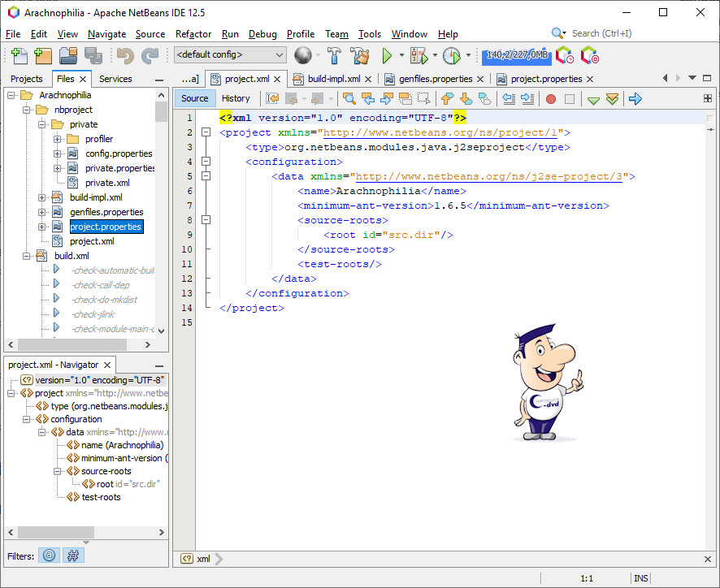This screenshot has height=588, width=720.
Task: Switch editor to History view
Action: pyautogui.click(x=236, y=98)
